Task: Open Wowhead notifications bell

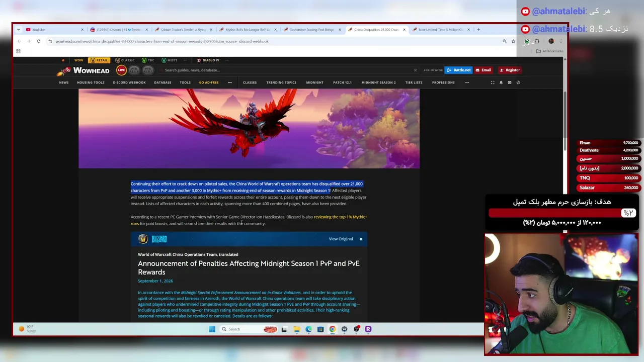Action: tap(501, 82)
